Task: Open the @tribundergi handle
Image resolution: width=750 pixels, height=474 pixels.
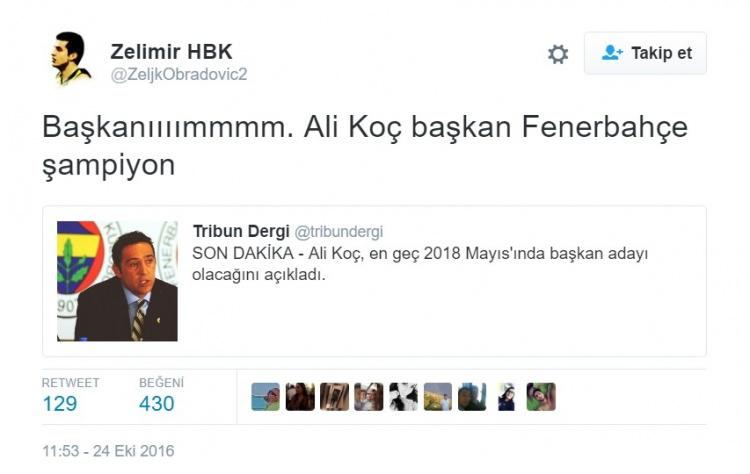Action: [339, 232]
